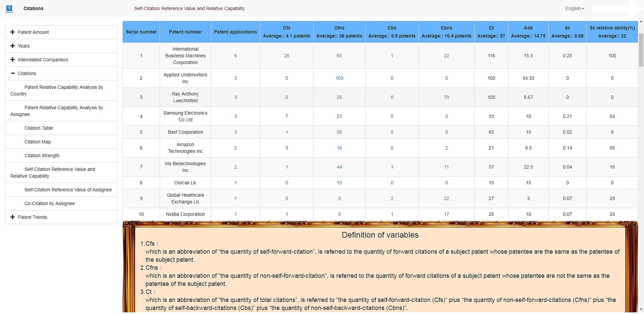The image size is (644, 314).
Task: Click the Citations header link
Action: (x=33, y=8)
